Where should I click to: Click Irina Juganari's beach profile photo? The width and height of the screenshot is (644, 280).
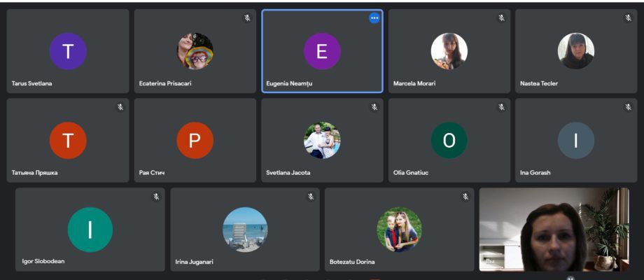(245, 230)
